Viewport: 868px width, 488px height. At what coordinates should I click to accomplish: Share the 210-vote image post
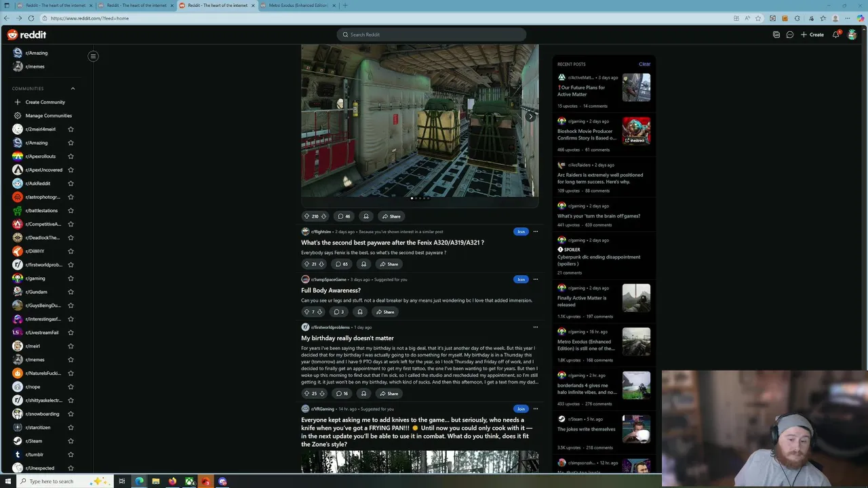click(391, 216)
